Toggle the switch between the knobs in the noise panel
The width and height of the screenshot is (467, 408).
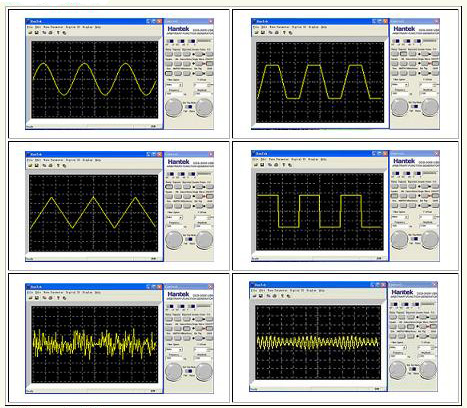click(189, 371)
